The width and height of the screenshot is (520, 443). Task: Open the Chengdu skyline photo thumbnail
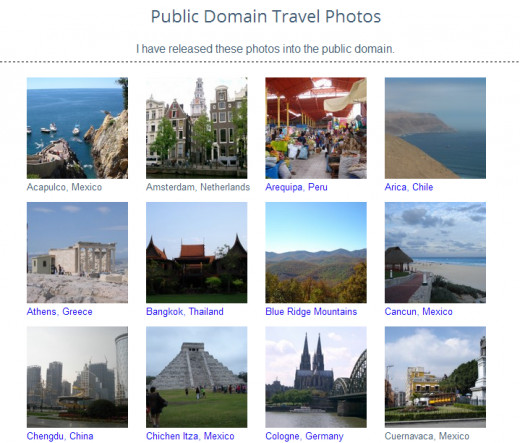pyautogui.click(x=77, y=377)
